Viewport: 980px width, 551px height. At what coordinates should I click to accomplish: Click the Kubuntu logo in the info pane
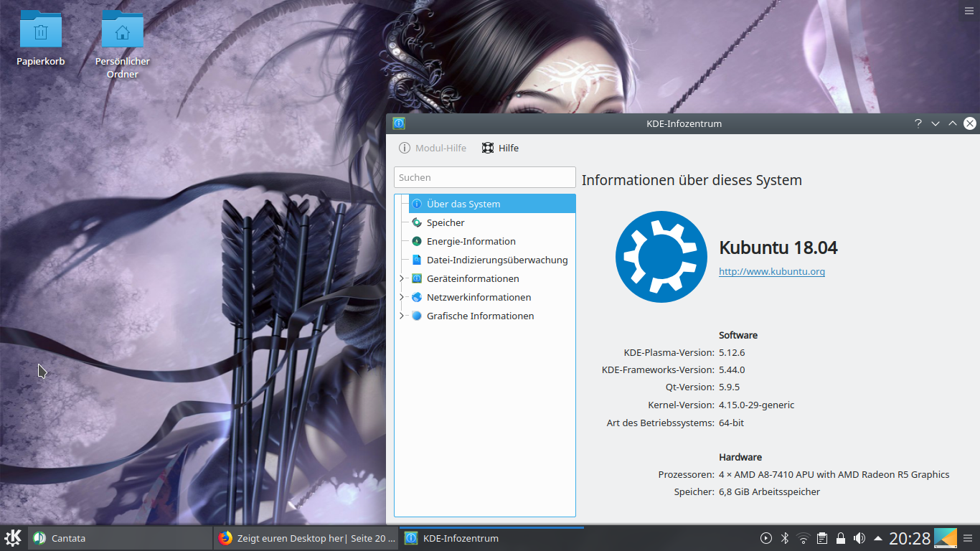(661, 256)
